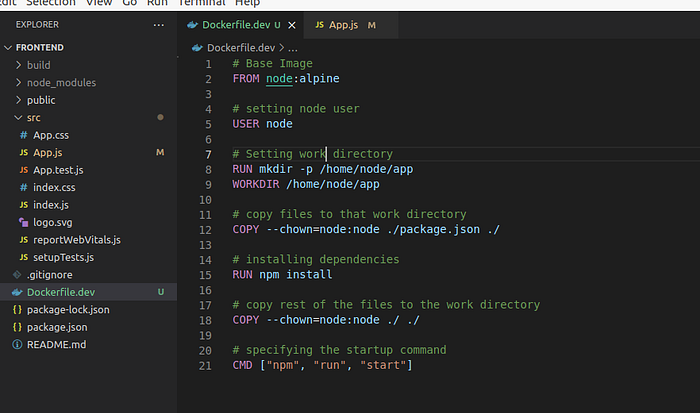Viewport: 700px width, 413px height.
Task: Select Dockerfile.dev in the explorer tree
Action: point(88,292)
